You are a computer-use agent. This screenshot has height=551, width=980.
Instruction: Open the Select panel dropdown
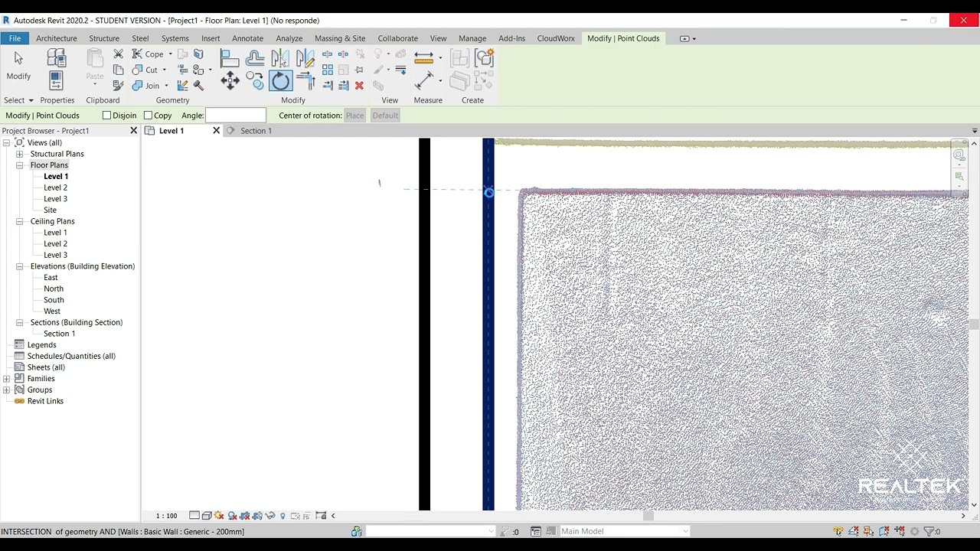(18, 100)
